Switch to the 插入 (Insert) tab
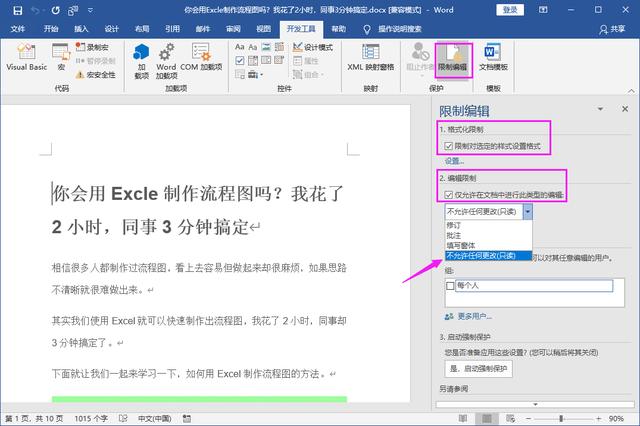This screenshot has height=426, width=640. 81,29
